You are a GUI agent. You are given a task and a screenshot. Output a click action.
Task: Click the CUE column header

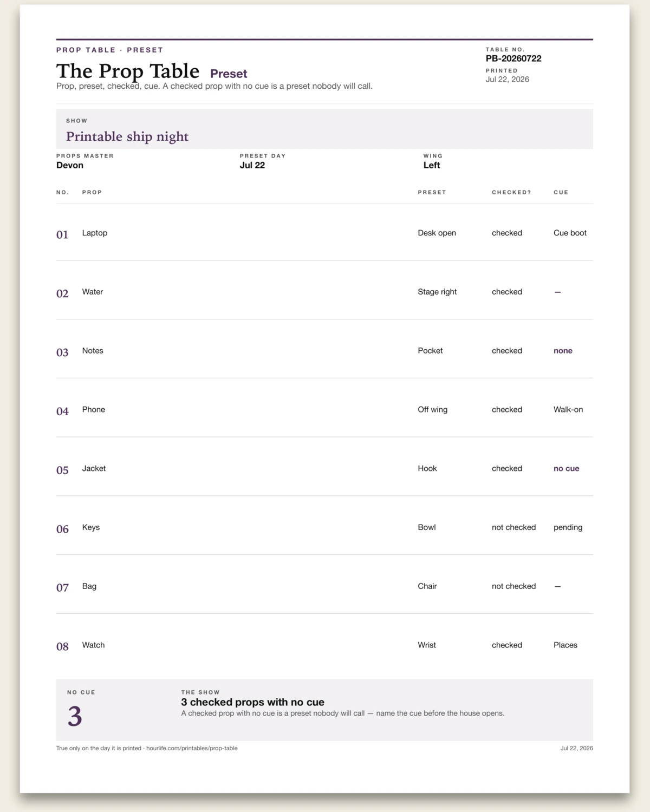click(x=561, y=192)
